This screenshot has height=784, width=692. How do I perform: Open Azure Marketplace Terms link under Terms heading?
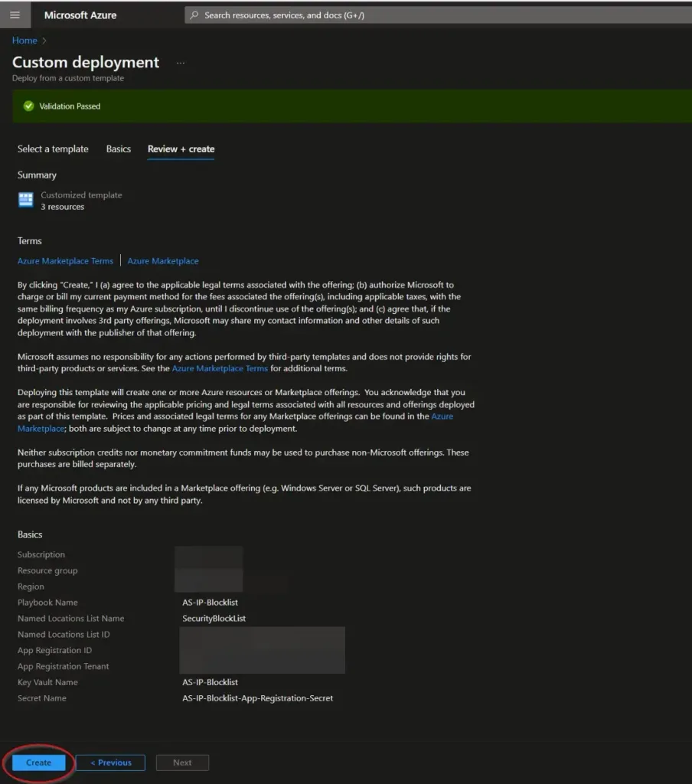pyautogui.click(x=65, y=261)
